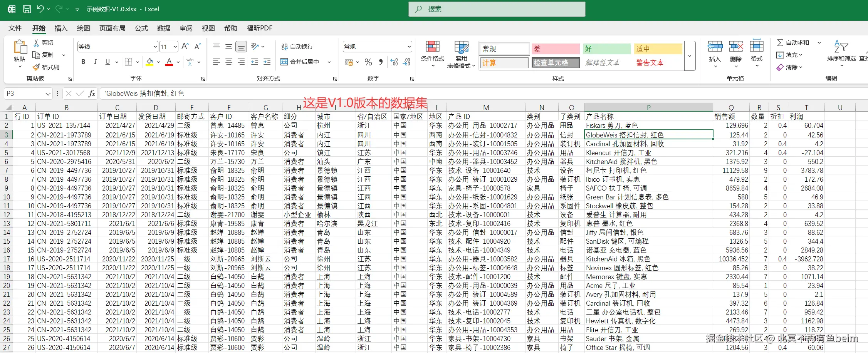Click the search box in title bar

(497, 9)
